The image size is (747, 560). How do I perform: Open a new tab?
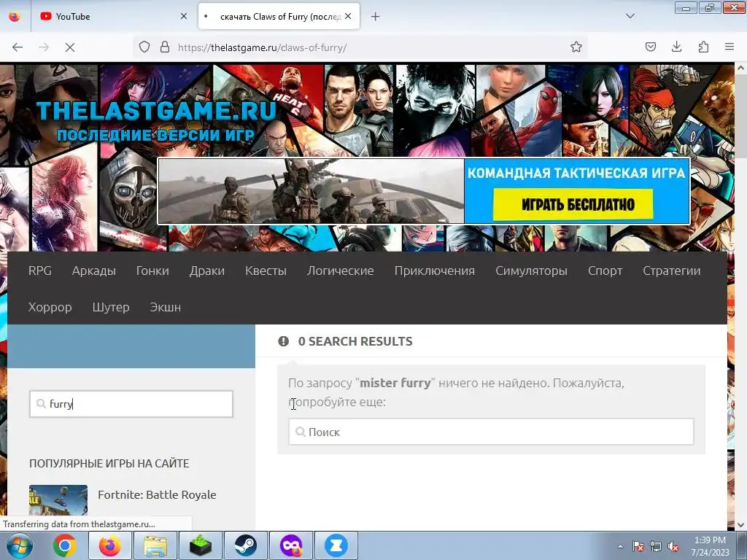coord(376,17)
